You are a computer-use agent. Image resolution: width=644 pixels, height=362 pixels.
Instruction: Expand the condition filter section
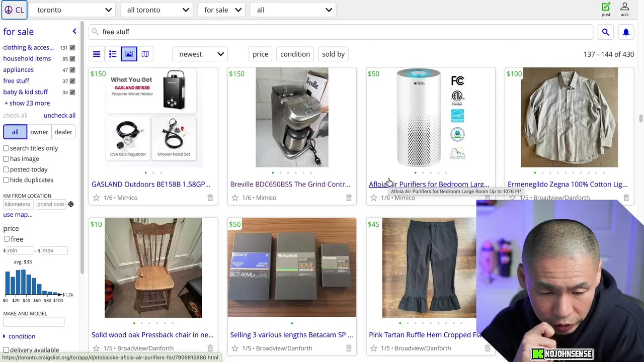[x=19, y=336]
